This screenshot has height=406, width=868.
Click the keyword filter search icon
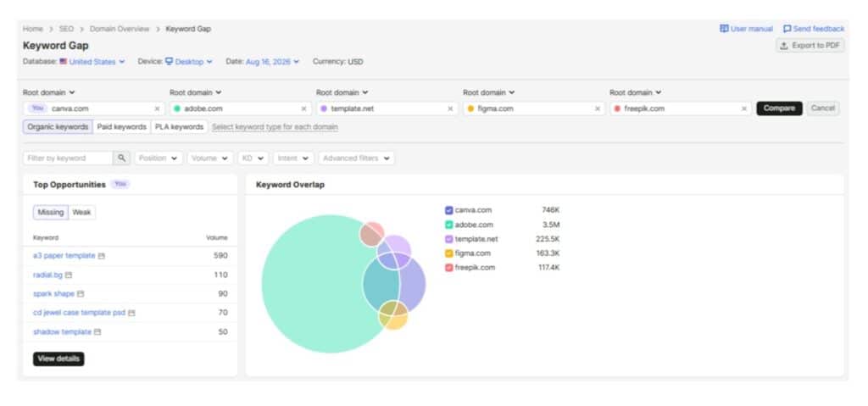point(122,159)
